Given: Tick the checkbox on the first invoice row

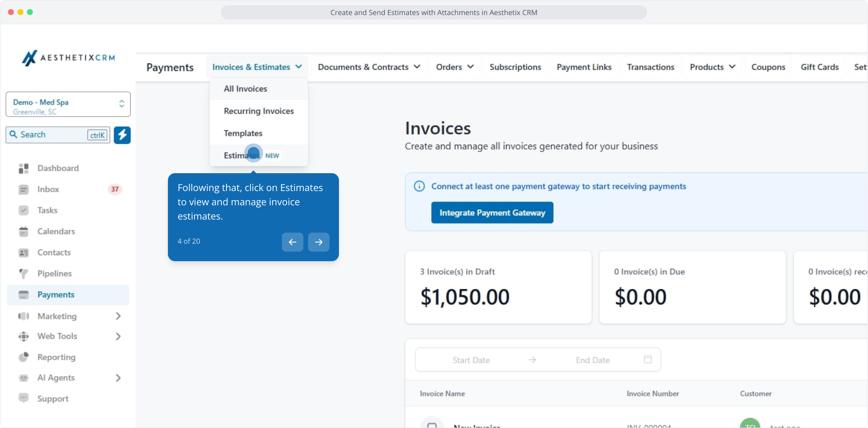Looking at the screenshot, I should click(432, 425).
